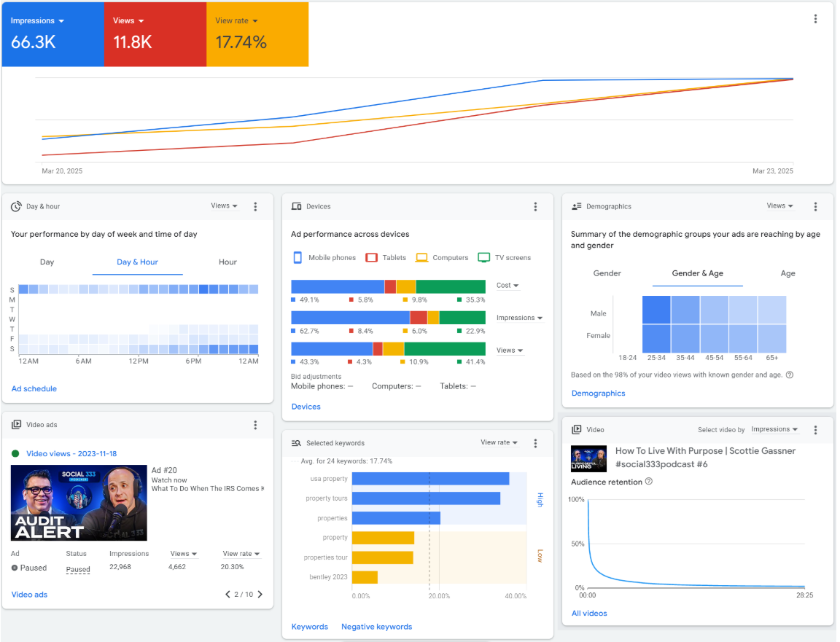Open the Ad schedule link
The image size is (840, 642).
point(34,389)
